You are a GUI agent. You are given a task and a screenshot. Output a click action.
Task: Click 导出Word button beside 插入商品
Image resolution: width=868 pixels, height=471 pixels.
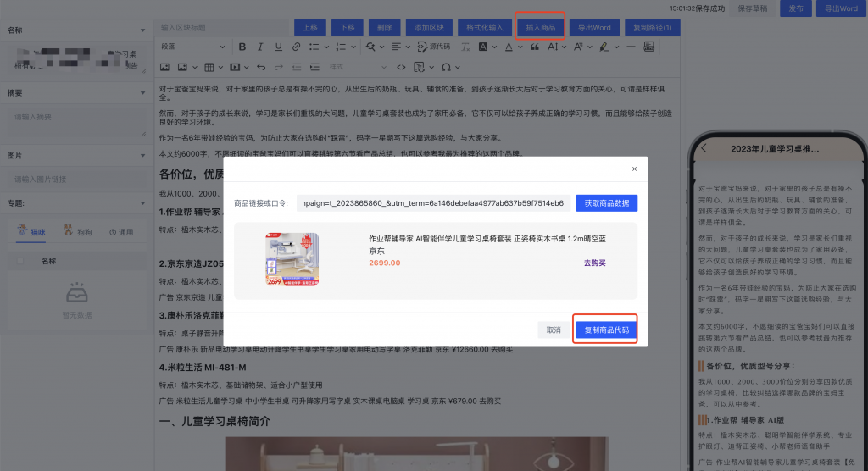pos(594,28)
